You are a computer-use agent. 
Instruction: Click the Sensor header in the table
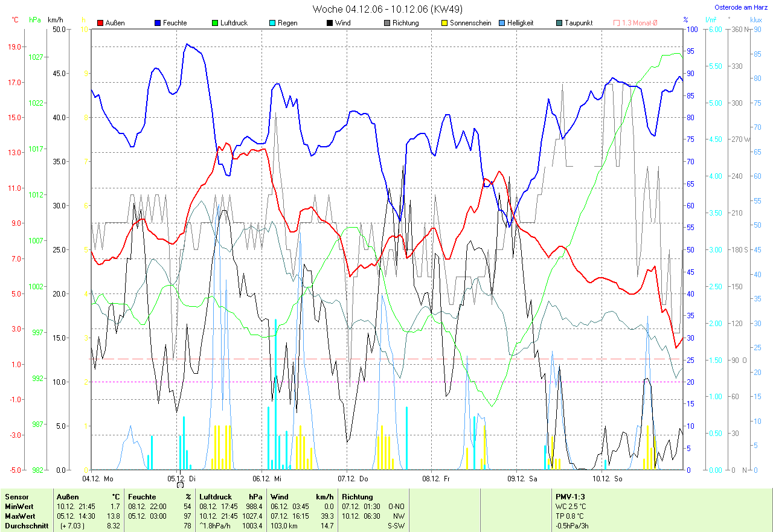pyautogui.click(x=16, y=497)
